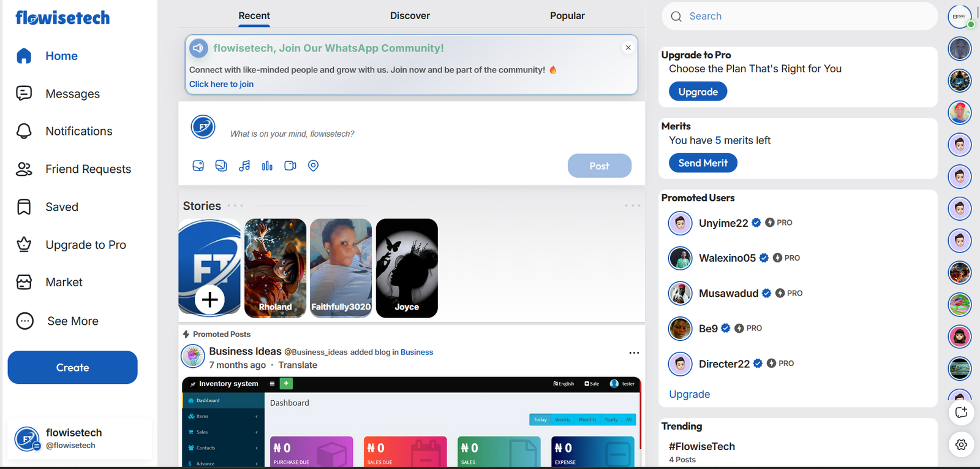Click the profile avatar beside post composer
This screenshot has width=980, height=469.
click(x=203, y=127)
